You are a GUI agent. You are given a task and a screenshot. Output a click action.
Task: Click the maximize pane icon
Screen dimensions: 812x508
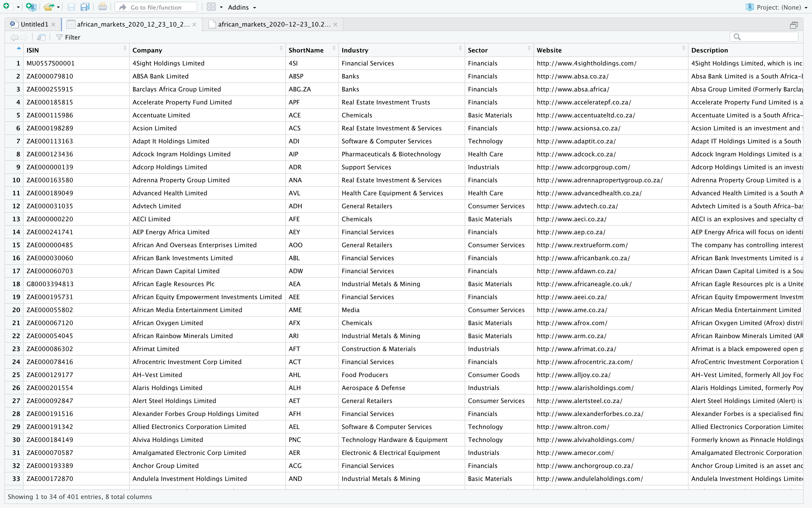point(794,25)
